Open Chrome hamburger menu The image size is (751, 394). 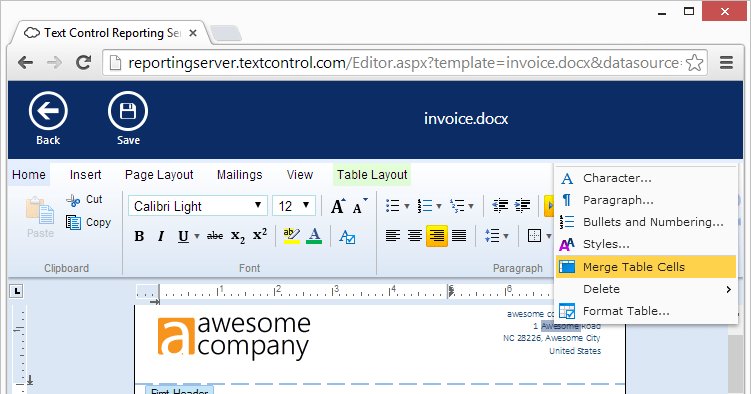coord(727,63)
